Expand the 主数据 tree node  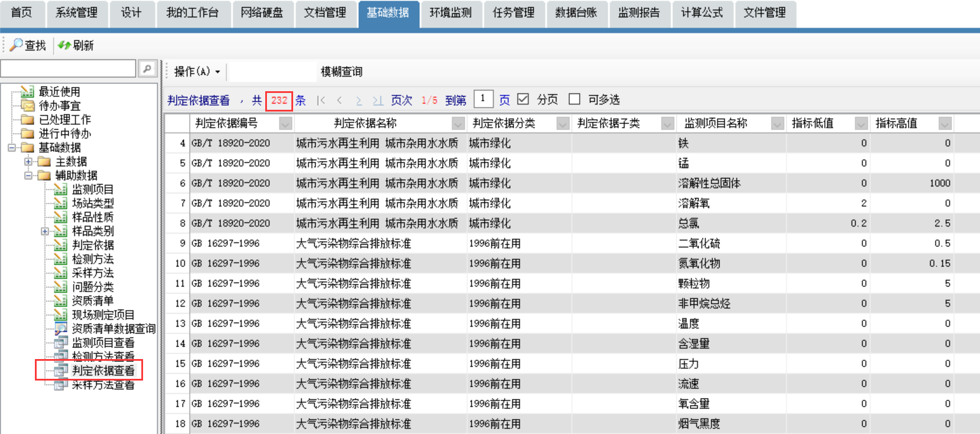28,162
